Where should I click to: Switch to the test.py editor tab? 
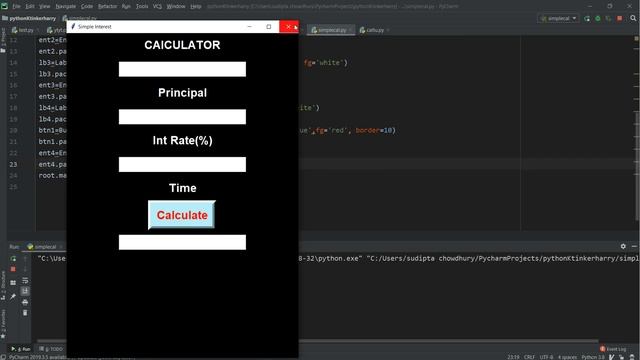25,30
